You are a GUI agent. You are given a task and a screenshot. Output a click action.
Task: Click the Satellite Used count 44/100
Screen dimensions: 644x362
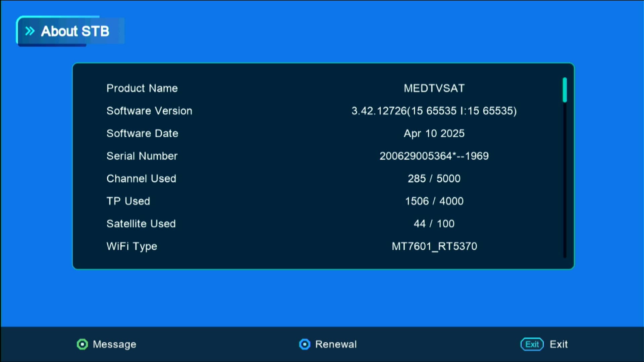pyautogui.click(x=434, y=224)
